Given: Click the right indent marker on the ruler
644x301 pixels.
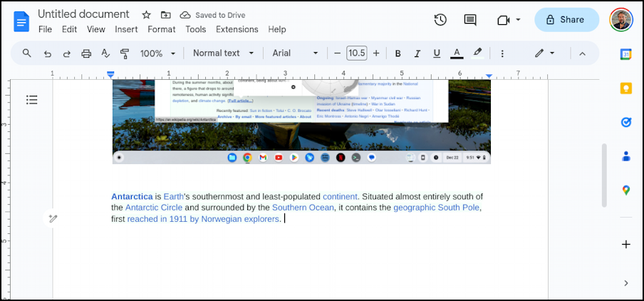Looking at the screenshot, I should click(x=489, y=76).
